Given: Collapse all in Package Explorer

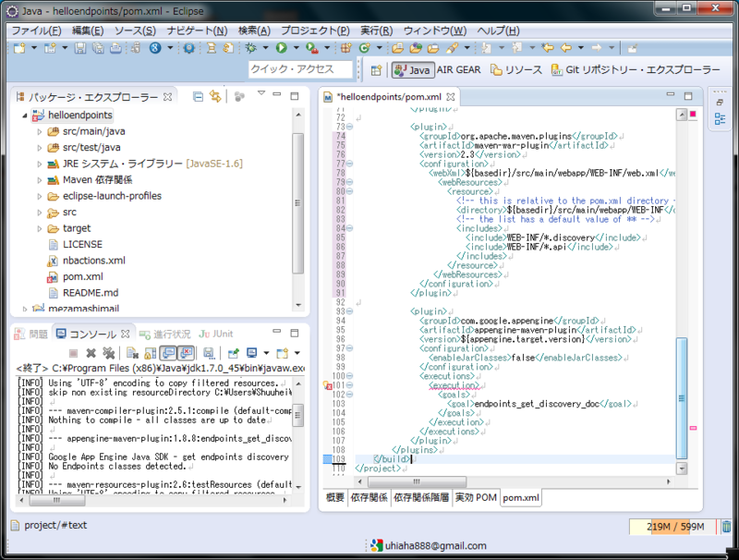Looking at the screenshot, I should click(x=199, y=97).
